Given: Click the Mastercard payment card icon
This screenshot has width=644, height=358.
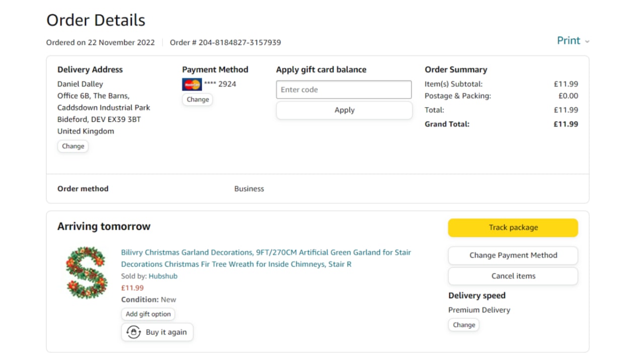Looking at the screenshot, I should 192,84.
